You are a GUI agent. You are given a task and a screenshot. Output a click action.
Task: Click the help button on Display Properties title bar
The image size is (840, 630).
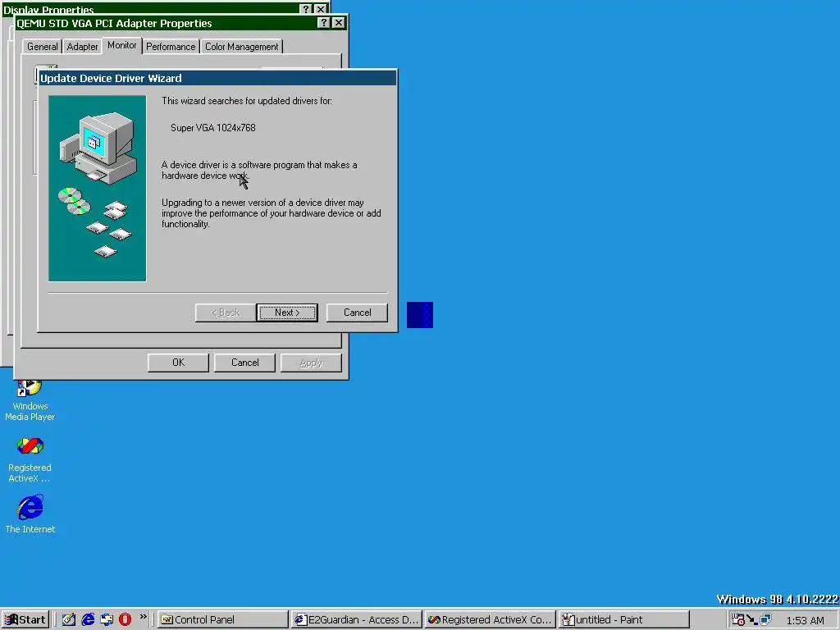tap(306, 8)
